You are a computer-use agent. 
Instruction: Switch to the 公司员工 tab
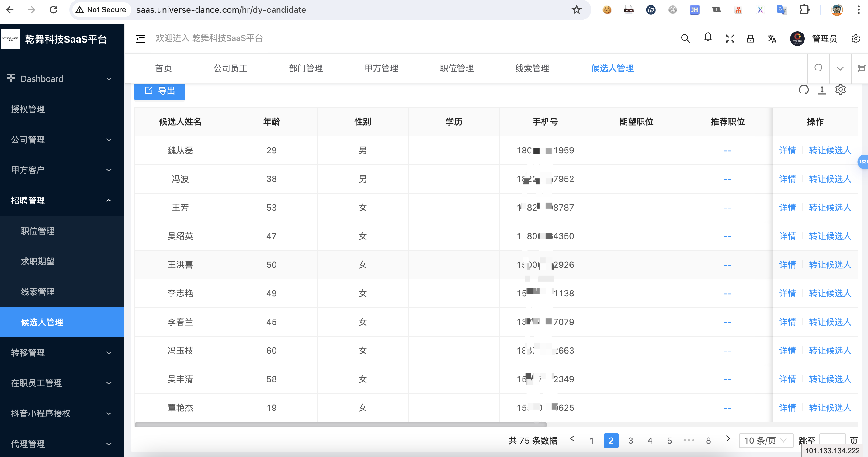pos(231,68)
